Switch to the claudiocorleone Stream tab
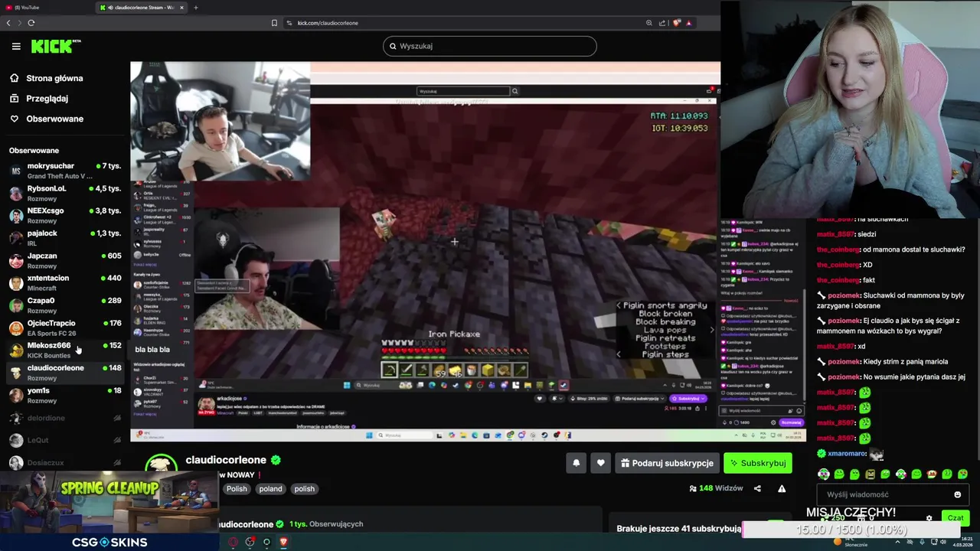Image resolution: width=980 pixels, height=551 pixels. pyautogui.click(x=140, y=8)
